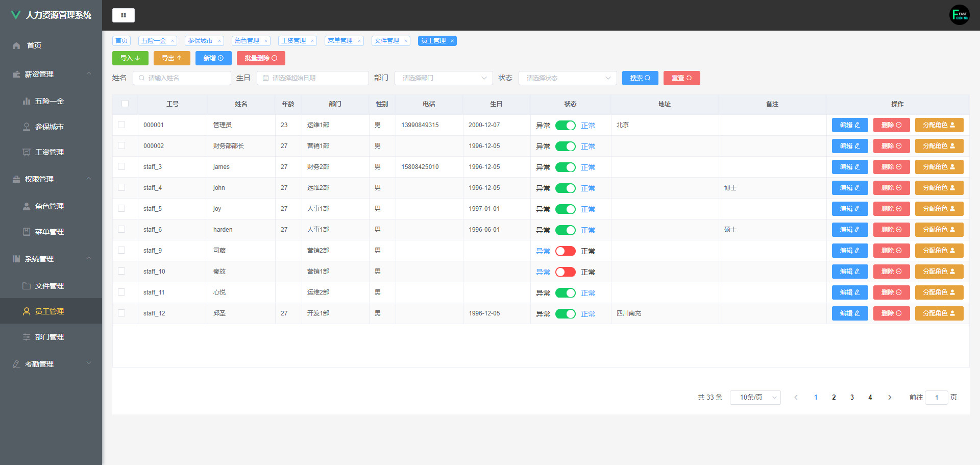Open the 状态 status dropdown
The width and height of the screenshot is (980, 465).
(x=568, y=78)
